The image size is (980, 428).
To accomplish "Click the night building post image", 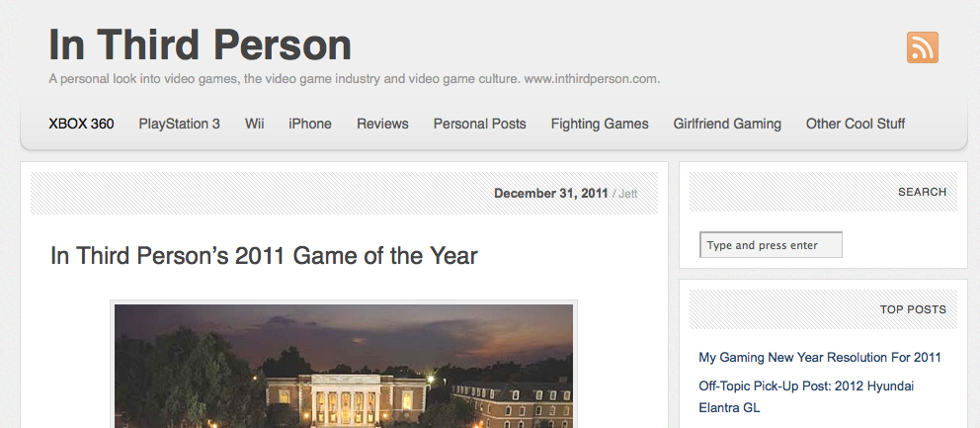I will (343, 366).
